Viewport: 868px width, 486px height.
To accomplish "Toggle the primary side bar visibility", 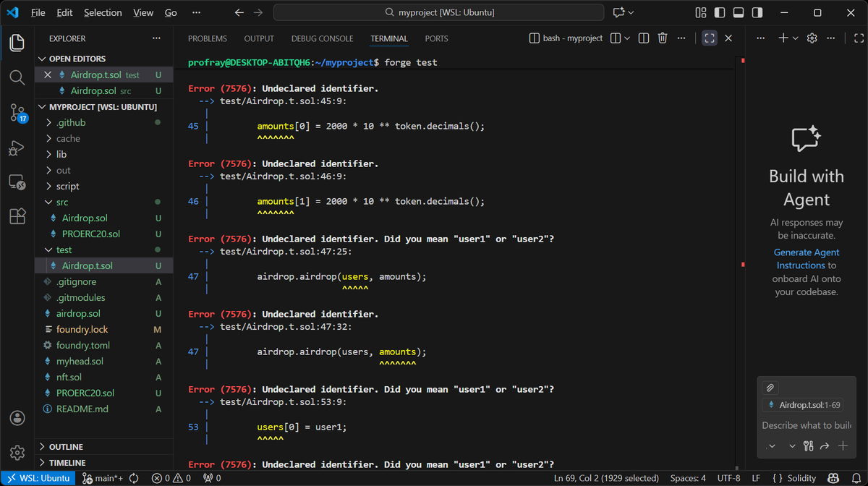I will [x=718, y=12].
